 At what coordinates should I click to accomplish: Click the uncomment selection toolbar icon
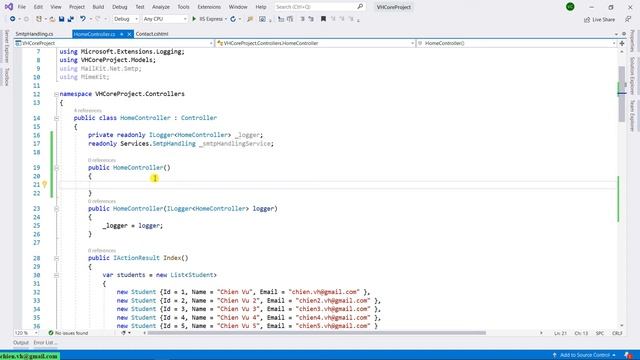(x=311, y=19)
